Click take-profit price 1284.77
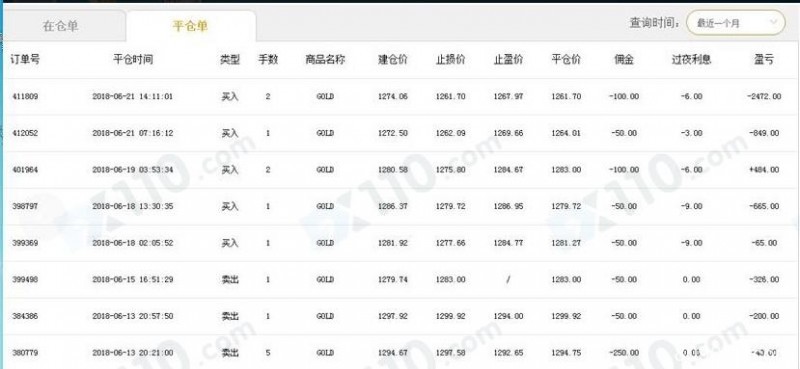Image resolution: width=800 pixels, height=369 pixels. click(x=508, y=243)
